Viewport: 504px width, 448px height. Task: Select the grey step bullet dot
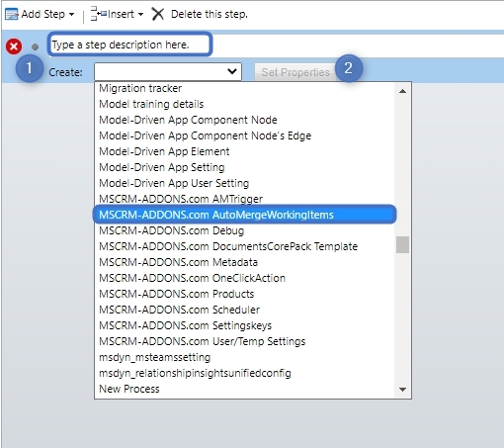coord(35,46)
